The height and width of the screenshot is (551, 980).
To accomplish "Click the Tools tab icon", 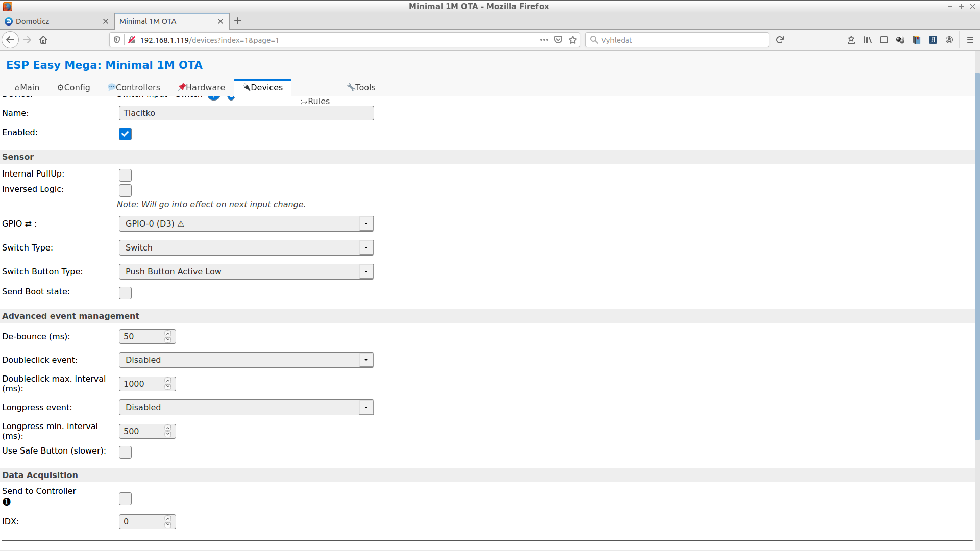I will tap(351, 87).
